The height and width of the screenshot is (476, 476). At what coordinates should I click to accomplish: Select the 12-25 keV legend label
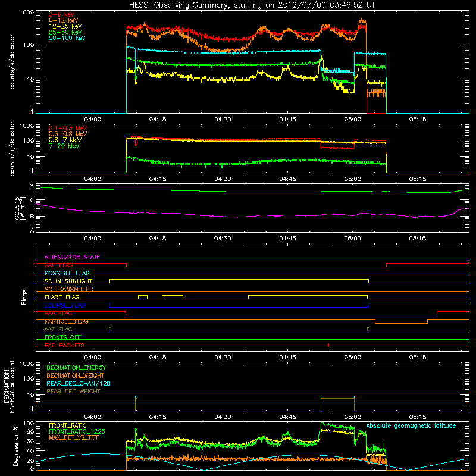pos(65,26)
